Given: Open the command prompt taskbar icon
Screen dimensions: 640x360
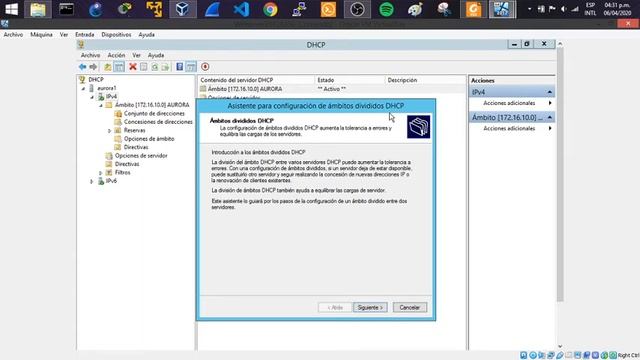Looking at the screenshot, I should tap(67, 9).
